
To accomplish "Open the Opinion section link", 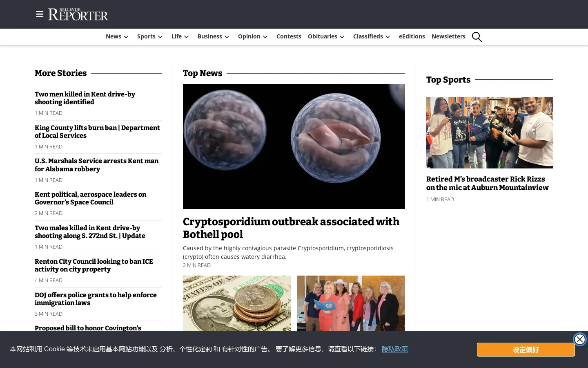I will [x=249, y=36].
